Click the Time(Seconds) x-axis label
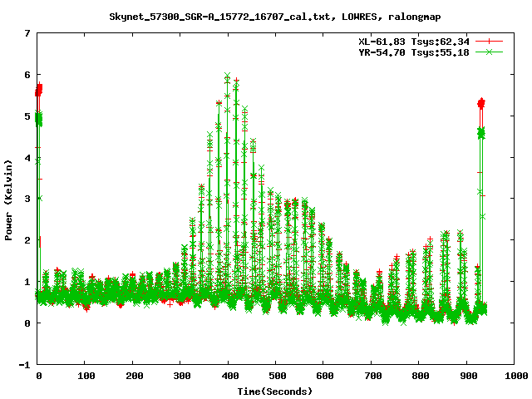 275,392
